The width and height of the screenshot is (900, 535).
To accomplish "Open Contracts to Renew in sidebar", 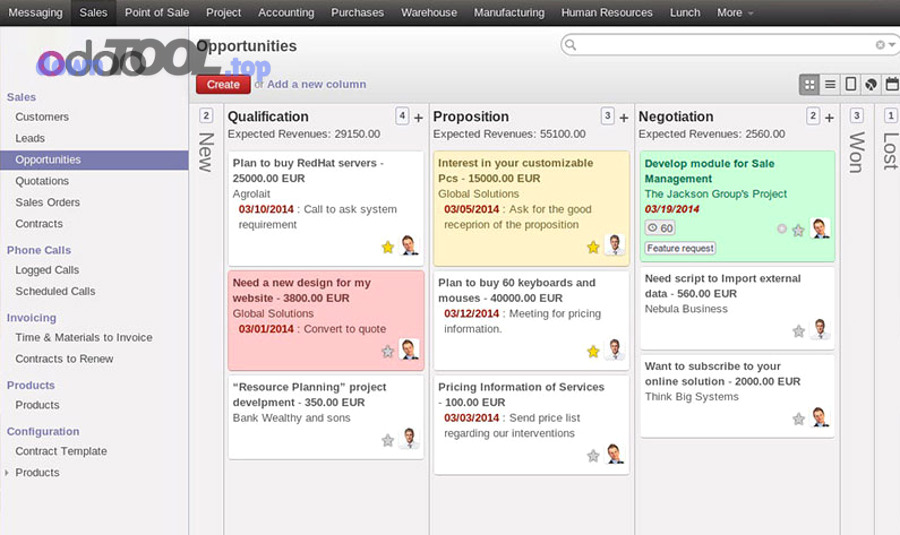I will point(64,359).
